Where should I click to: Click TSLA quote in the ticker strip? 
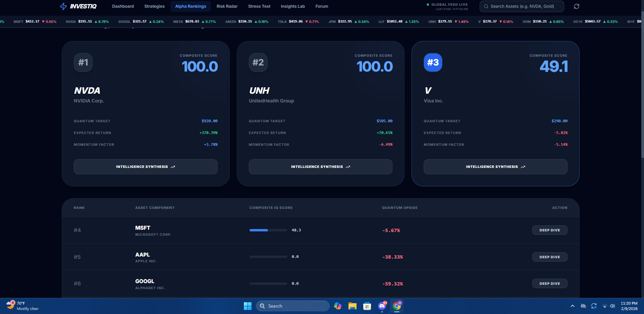pos(298,21)
